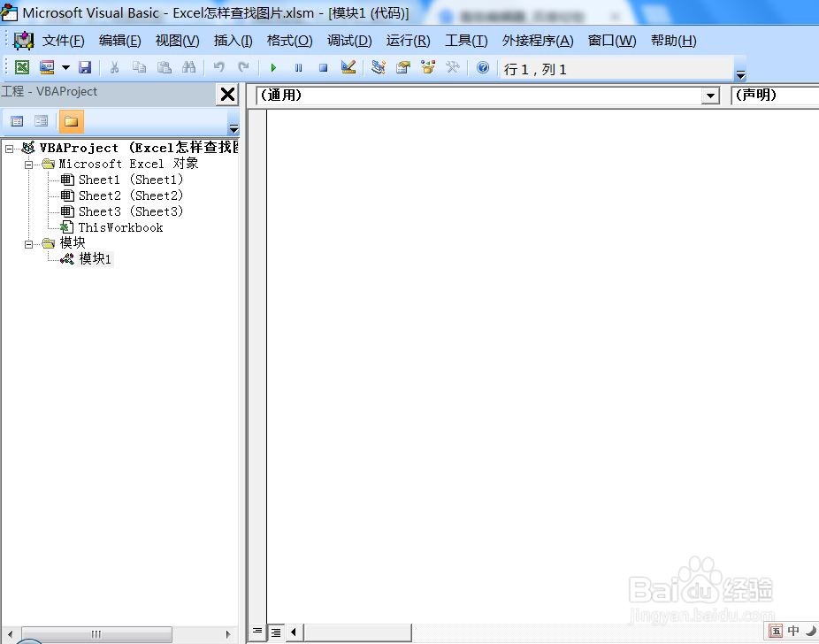Screen dimensions: 819x644
Task: Select Microsoft Excel 对象 folder
Action: pos(128,164)
